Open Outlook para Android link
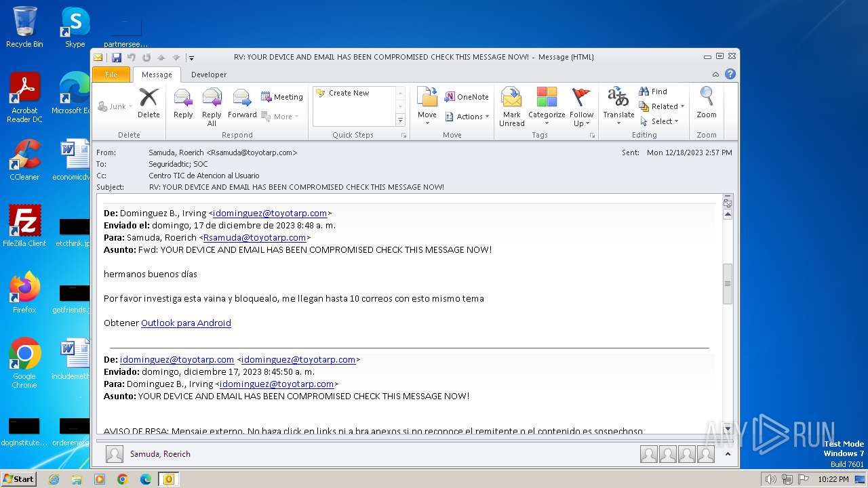Image resolution: width=868 pixels, height=488 pixels. coord(186,323)
